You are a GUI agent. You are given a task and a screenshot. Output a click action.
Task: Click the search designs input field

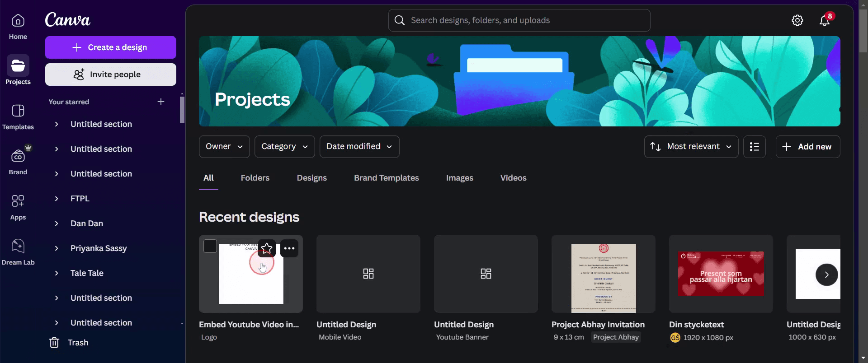tap(519, 20)
